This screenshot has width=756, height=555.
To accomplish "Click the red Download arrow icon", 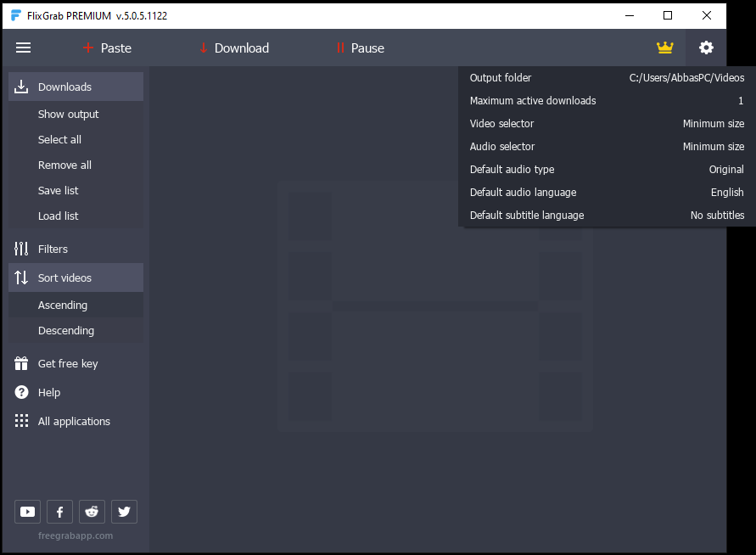I will 204,48.
